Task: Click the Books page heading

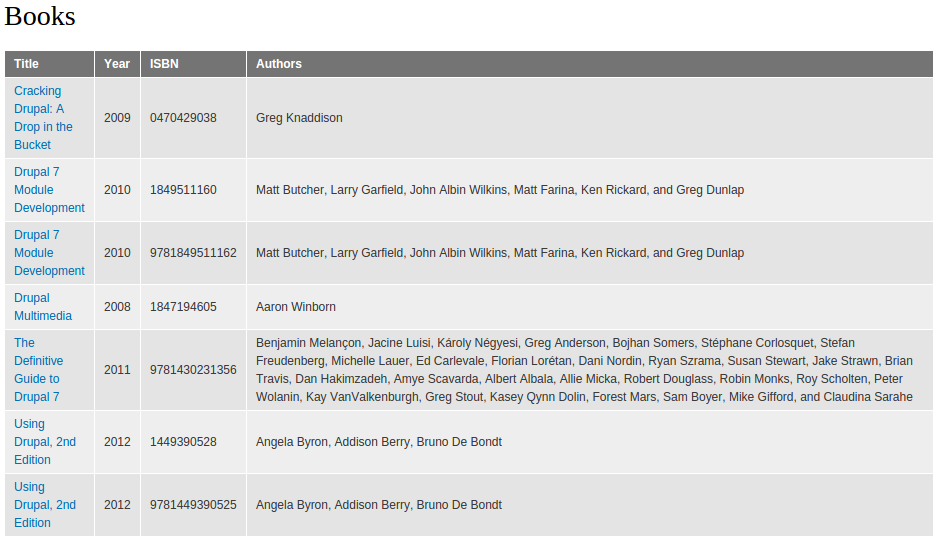Action: click(40, 16)
